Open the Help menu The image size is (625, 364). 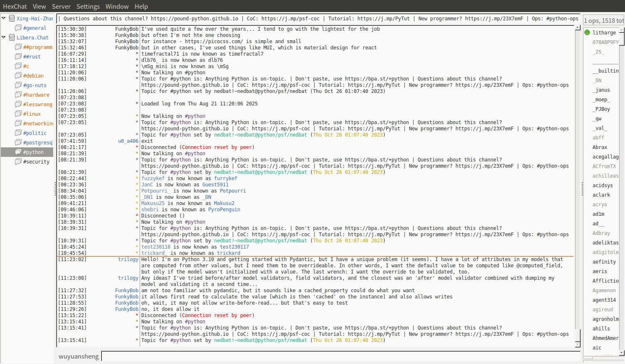pos(141,6)
